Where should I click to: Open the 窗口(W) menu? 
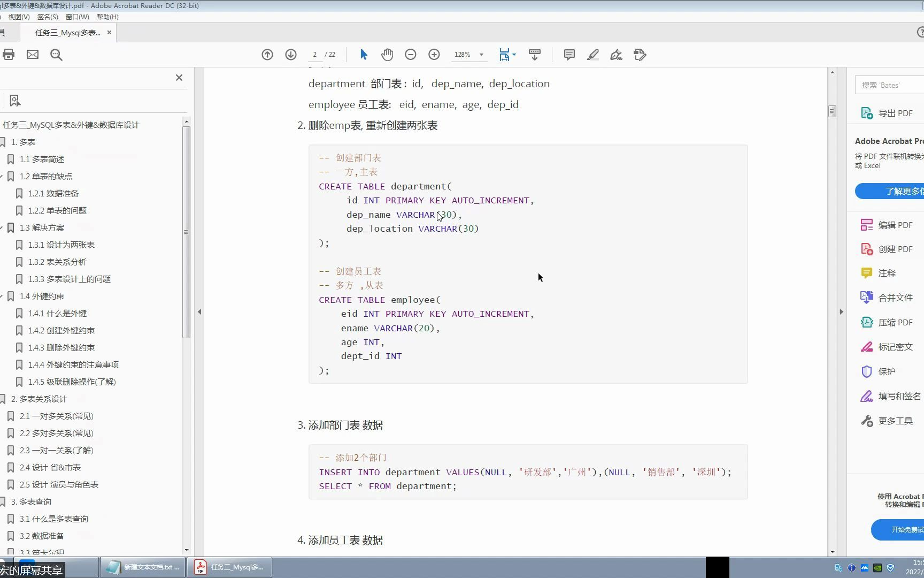(77, 17)
